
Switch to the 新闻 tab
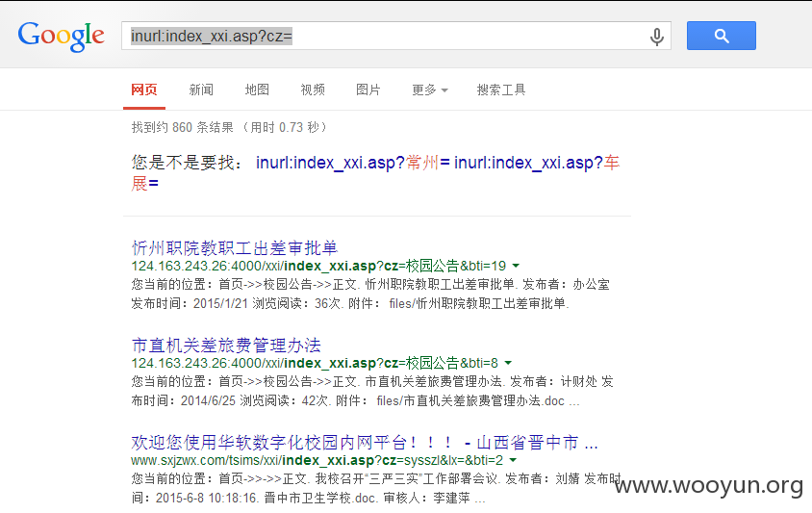point(201,90)
